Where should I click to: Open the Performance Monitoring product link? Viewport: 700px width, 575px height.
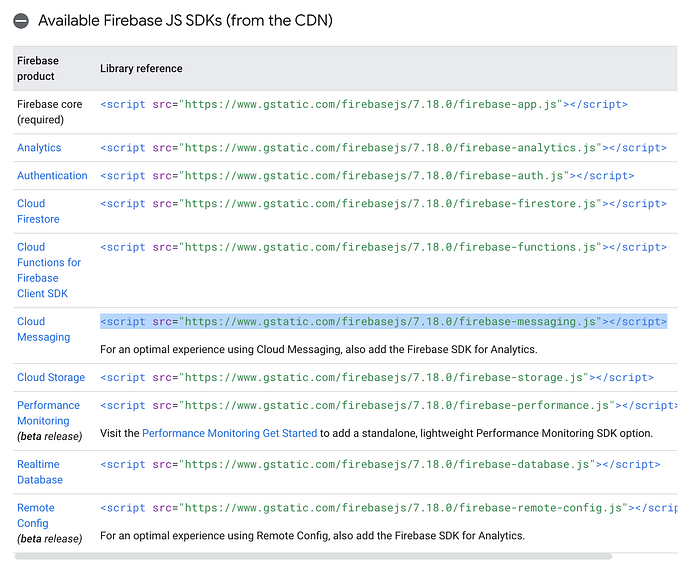pyautogui.click(x=49, y=413)
